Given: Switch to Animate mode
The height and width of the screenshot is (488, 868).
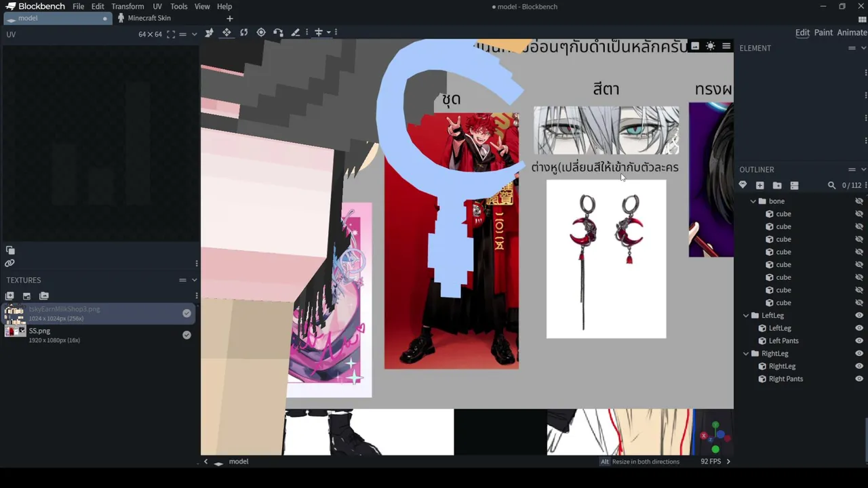Looking at the screenshot, I should [x=852, y=33].
